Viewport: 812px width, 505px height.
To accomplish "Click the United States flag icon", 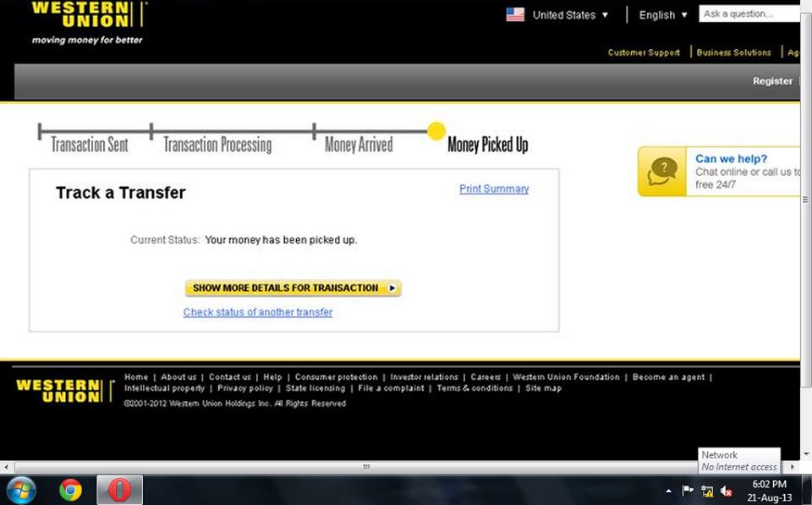I will 515,14.
